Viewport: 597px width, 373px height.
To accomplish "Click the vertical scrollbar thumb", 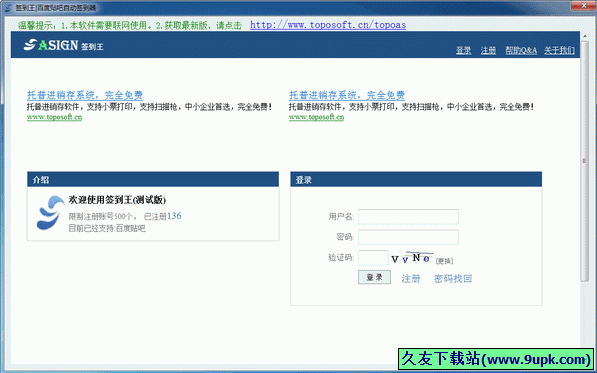I will pos(585,161).
